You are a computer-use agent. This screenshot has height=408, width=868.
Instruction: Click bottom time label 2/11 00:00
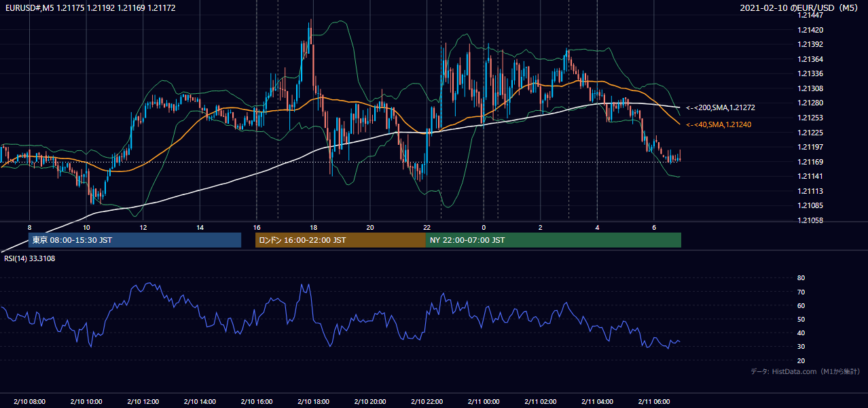pos(483,402)
